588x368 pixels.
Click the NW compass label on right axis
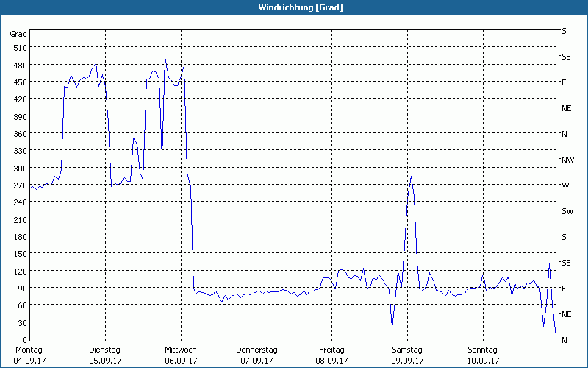click(567, 160)
